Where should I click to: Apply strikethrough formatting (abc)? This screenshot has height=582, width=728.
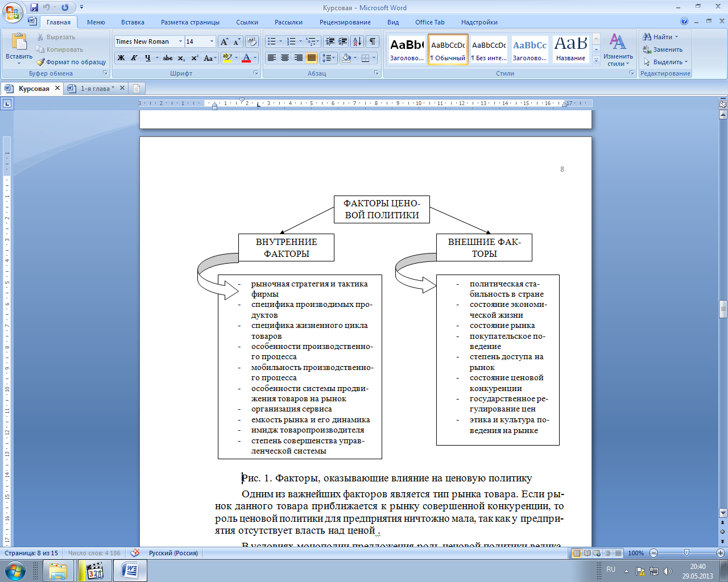click(x=167, y=58)
